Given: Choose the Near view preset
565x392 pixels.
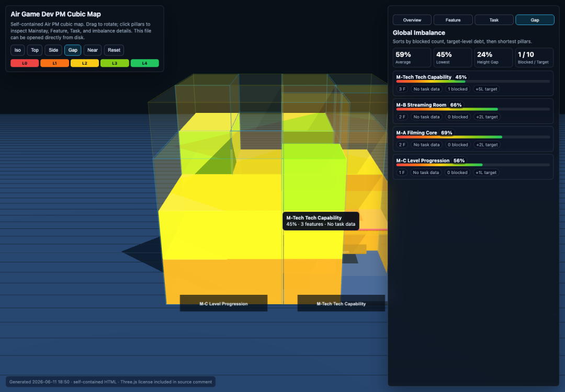Looking at the screenshot, I should point(93,50).
